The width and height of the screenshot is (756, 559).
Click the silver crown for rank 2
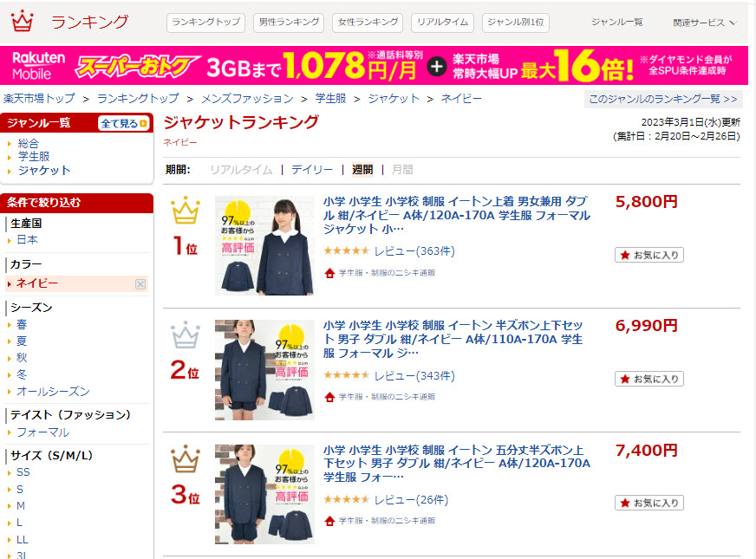coord(186,335)
